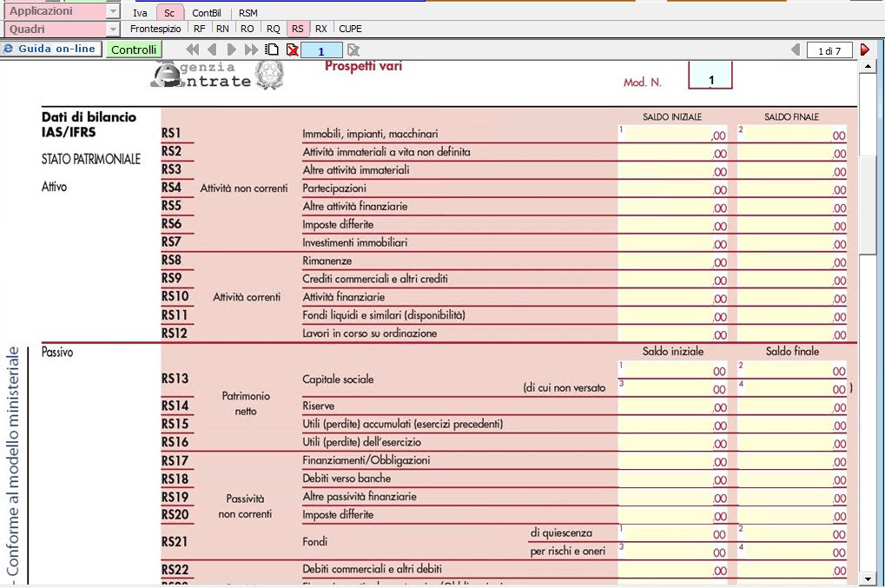
Task: Switch to the RQ quadro tab
Action: tap(274, 29)
